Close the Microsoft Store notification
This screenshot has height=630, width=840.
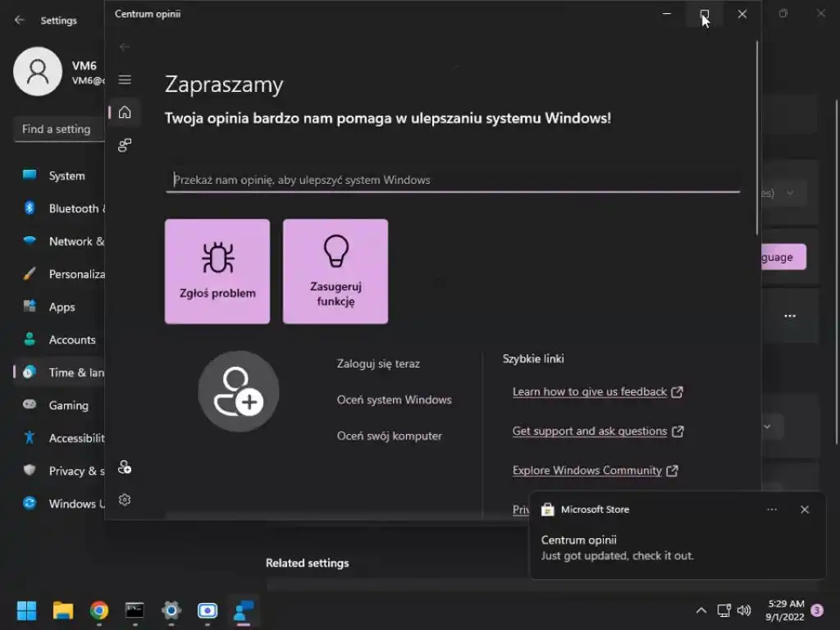[805, 509]
